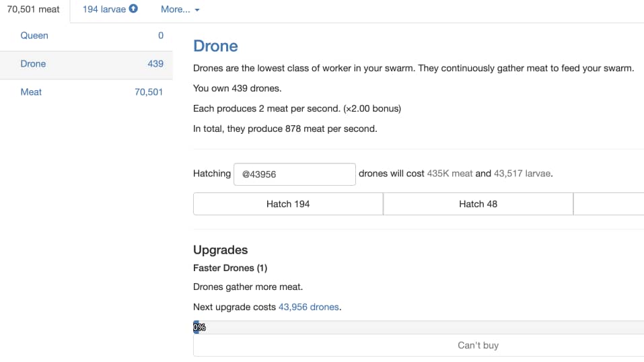
Task: Open Meat from the unit sidebar
Action: [31, 92]
